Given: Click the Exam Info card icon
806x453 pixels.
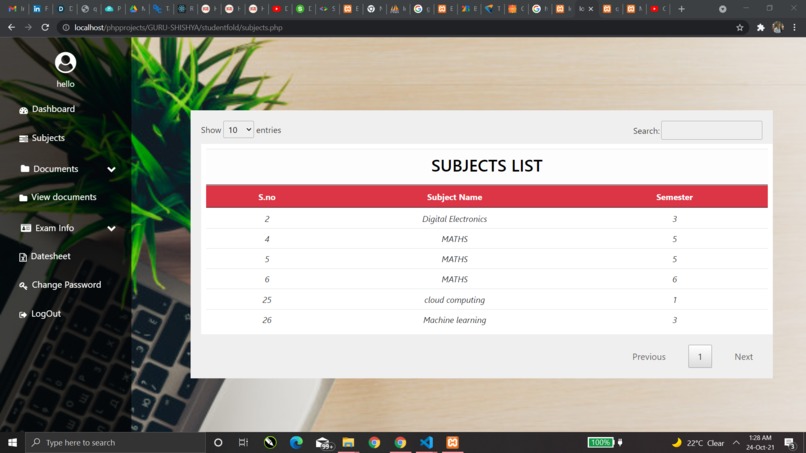Looking at the screenshot, I should pyautogui.click(x=26, y=228).
